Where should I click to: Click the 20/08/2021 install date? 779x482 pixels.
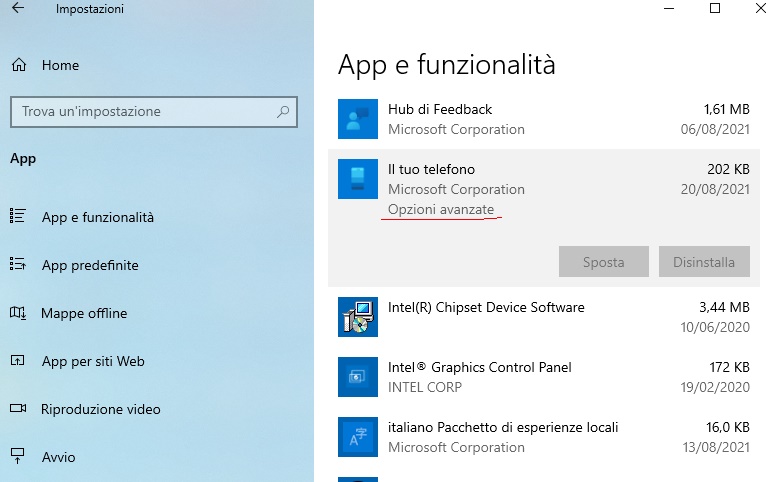point(715,189)
